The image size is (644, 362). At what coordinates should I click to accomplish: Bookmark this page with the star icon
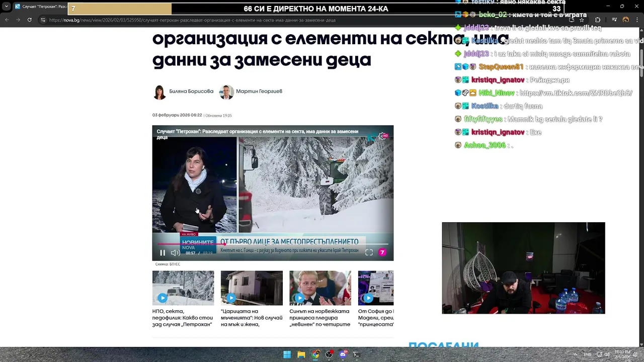coord(582,20)
